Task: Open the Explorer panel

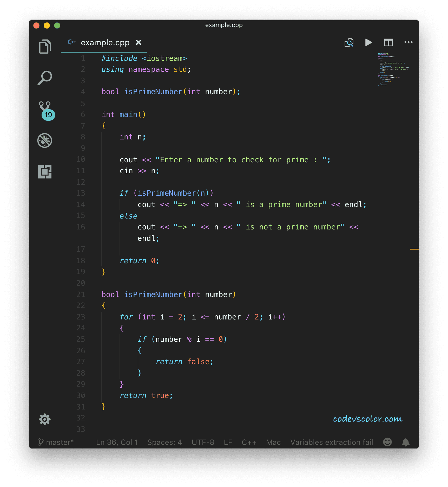Action: coord(45,46)
